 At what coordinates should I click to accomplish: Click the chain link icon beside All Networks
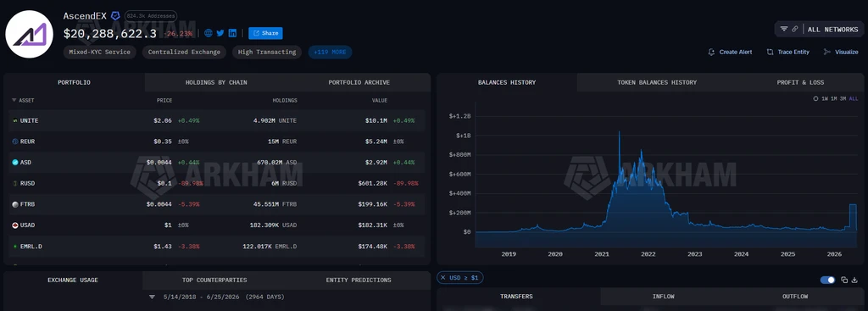(x=795, y=30)
